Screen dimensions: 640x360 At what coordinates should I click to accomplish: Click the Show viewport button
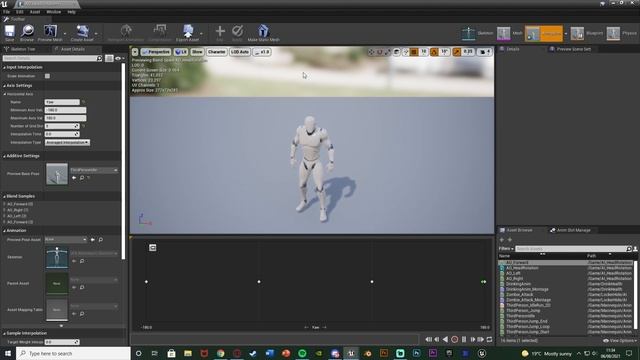tap(197, 52)
